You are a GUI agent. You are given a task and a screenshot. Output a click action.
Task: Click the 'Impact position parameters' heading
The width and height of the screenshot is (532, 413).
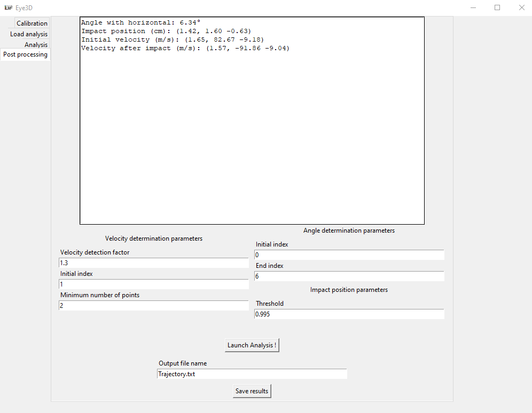349,290
